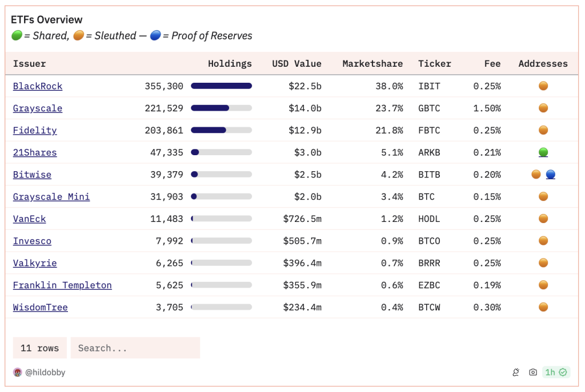Click the 1h verified refresh badge
The width and height of the screenshot is (585, 392).
point(555,373)
